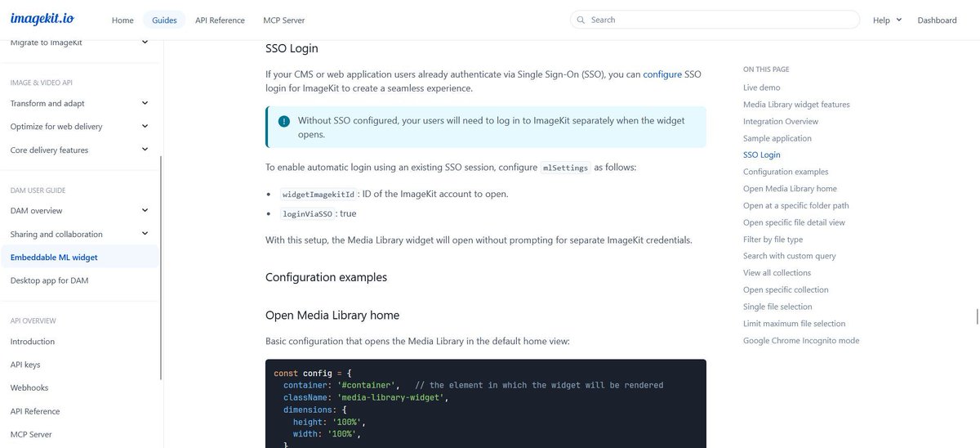Jump to Limit maximum file selection
Image resolution: width=980 pixels, height=448 pixels.
(795, 324)
